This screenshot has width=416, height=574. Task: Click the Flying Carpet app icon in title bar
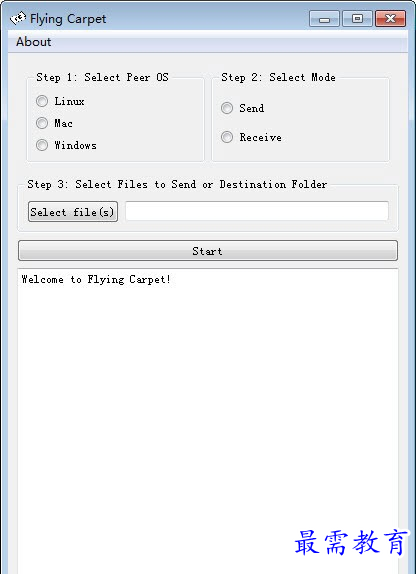(18, 18)
